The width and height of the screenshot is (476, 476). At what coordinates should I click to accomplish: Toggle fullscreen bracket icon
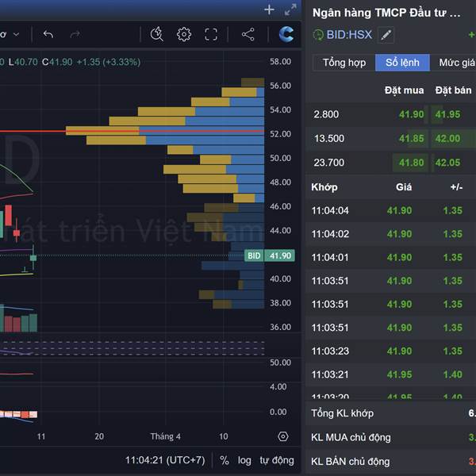pyautogui.click(x=211, y=34)
